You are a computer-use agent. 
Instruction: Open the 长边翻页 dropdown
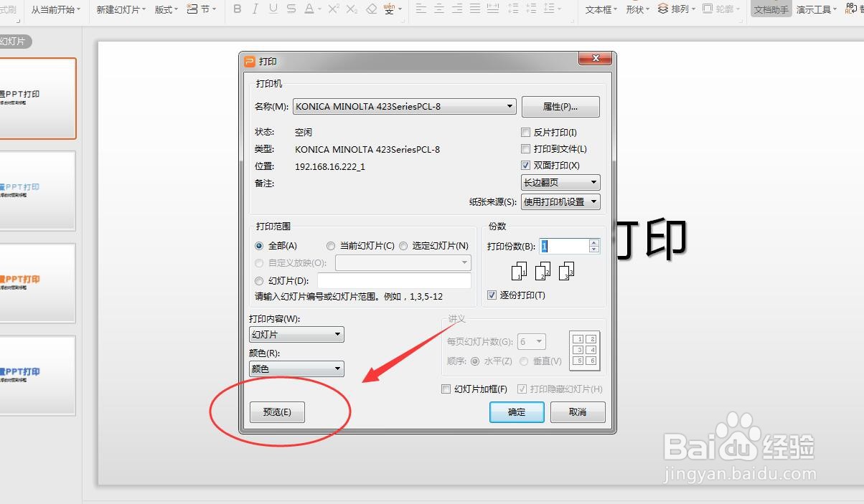click(560, 183)
